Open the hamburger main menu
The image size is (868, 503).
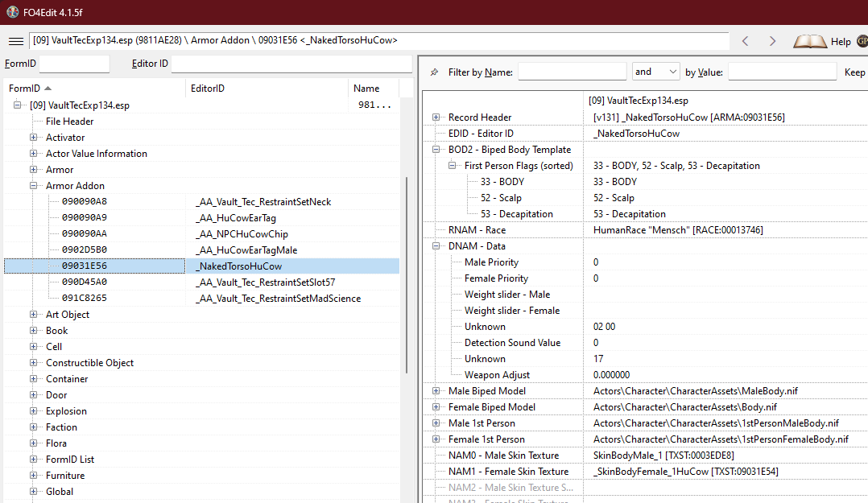pyautogui.click(x=16, y=41)
